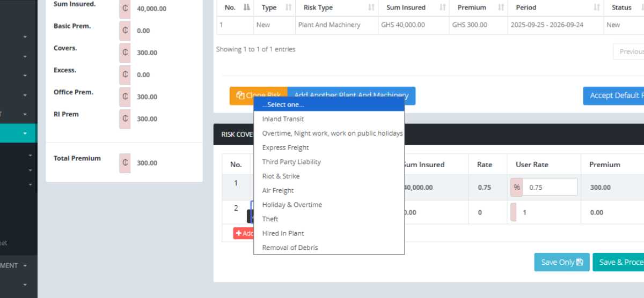The width and height of the screenshot is (644, 298).
Task: Select Third Party Liability cover option
Action: (291, 162)
